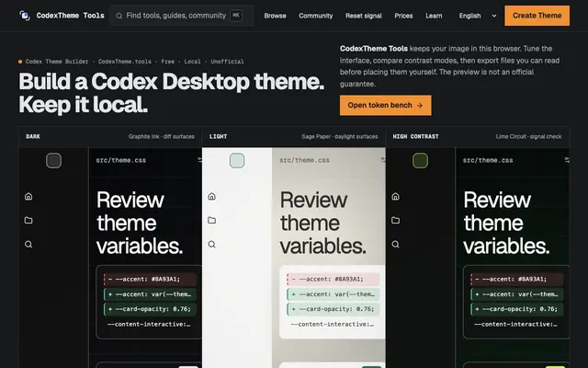Click Lime Circuit · signal check label
The width and height of the screenshot is (588, 368).
pyautogui.click(x=529, y=137)
